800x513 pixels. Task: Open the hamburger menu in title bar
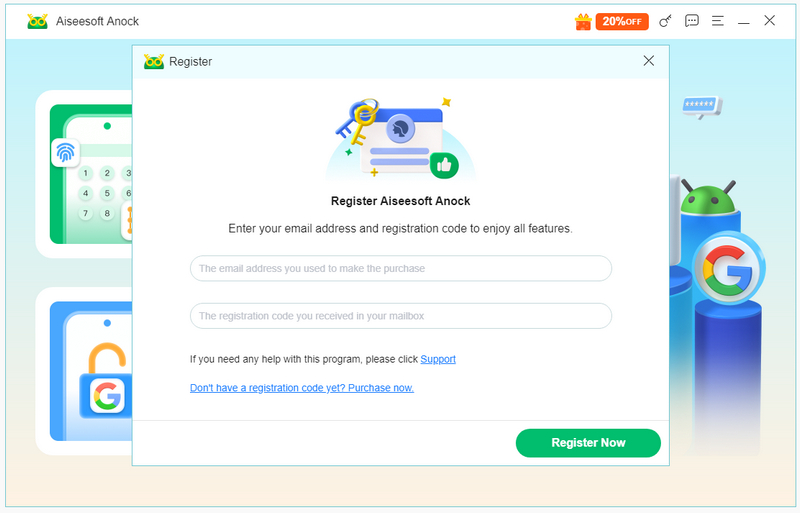(x=717, y=21)
